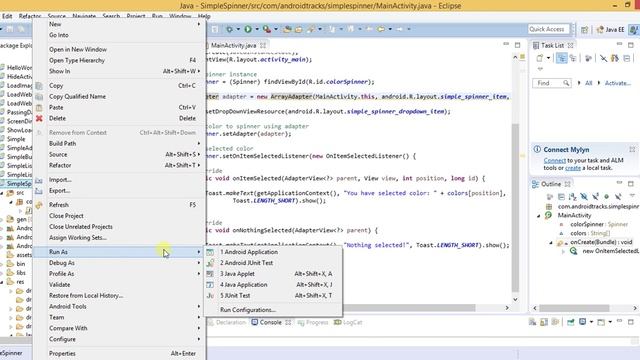Collapse onCreate(Bundle) node in Outline

coord(551,242)
